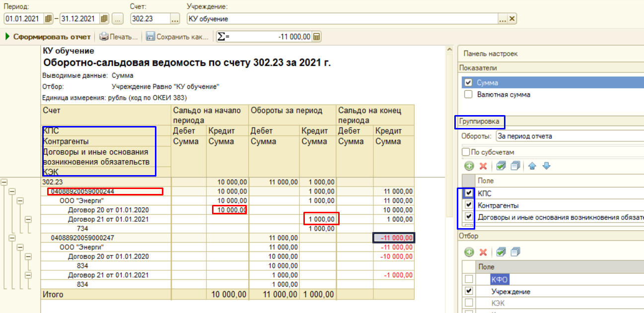Uncheck all grouping fields icon
The image size is (644, 313).
click(x=515, y=166)
